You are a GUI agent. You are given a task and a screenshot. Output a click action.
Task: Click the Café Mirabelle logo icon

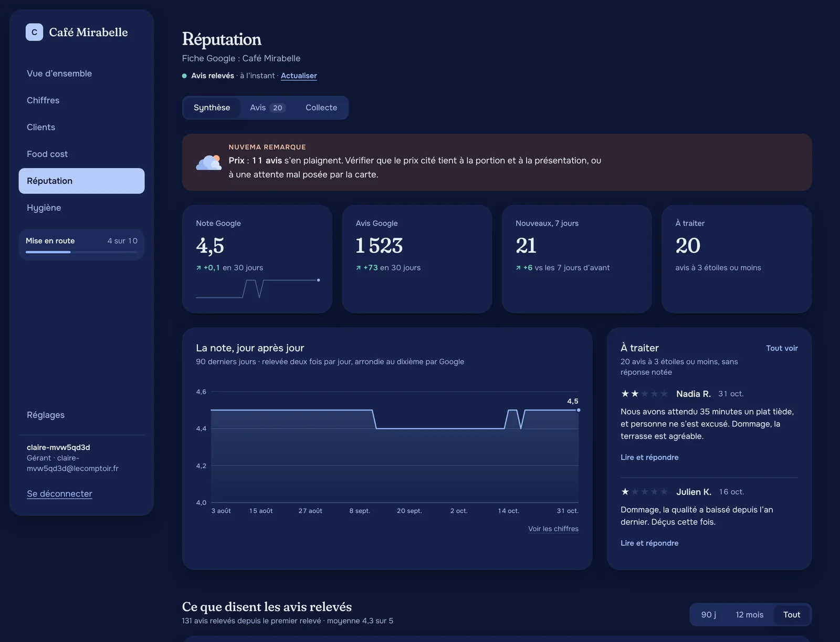tap(34, 32)
